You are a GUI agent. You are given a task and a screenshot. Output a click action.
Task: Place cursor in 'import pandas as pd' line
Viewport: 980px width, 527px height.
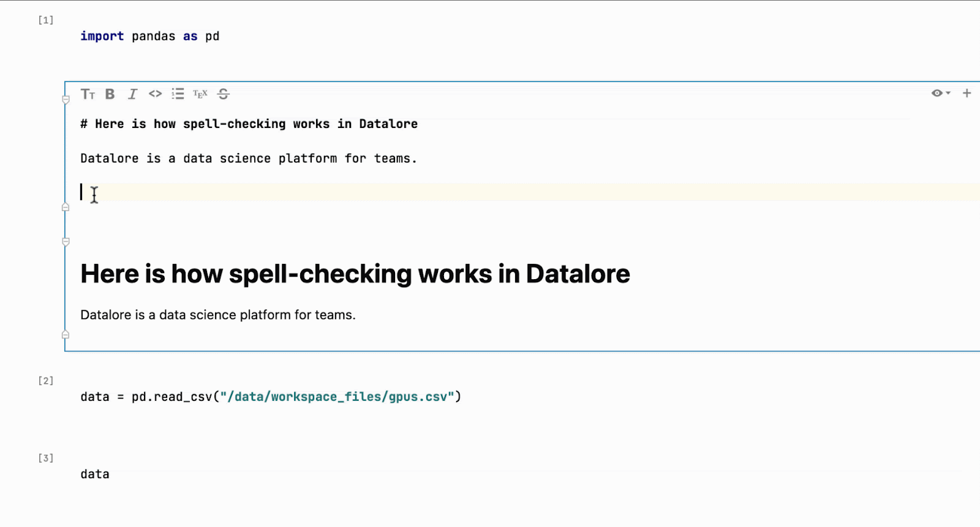(x=150, y=37)
